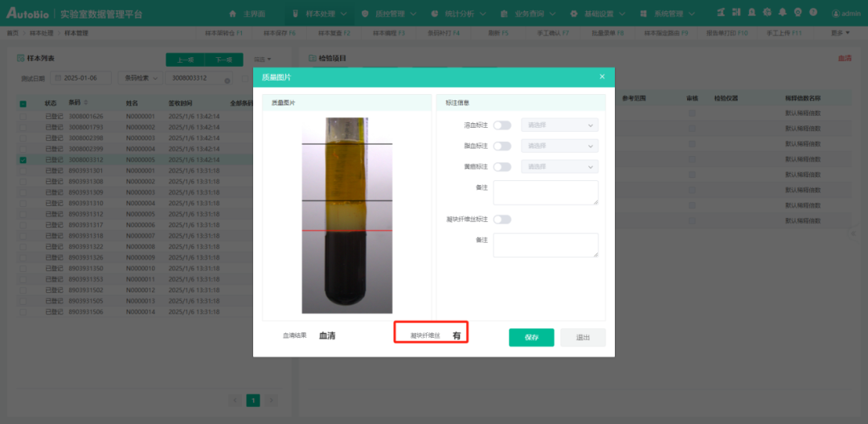Click the microscope instrument icon in the header
Viewport: 868px width, 424px height.
[720, 12]
